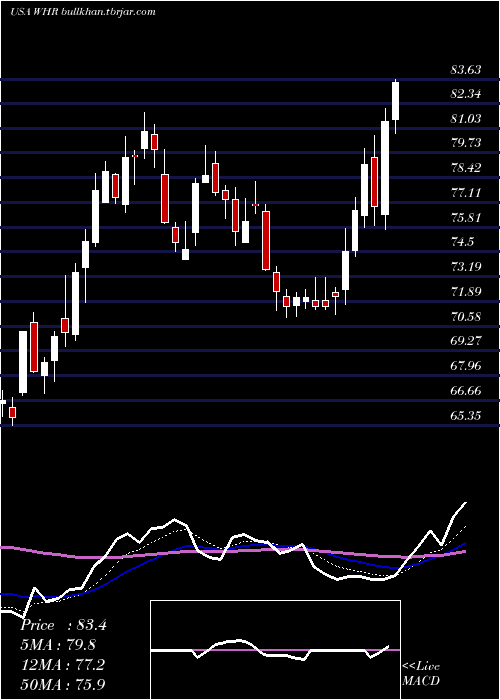Viewport: 500px width, 700px height.
Task: Click the 66.66 price axis label
Action: [466, 391]
